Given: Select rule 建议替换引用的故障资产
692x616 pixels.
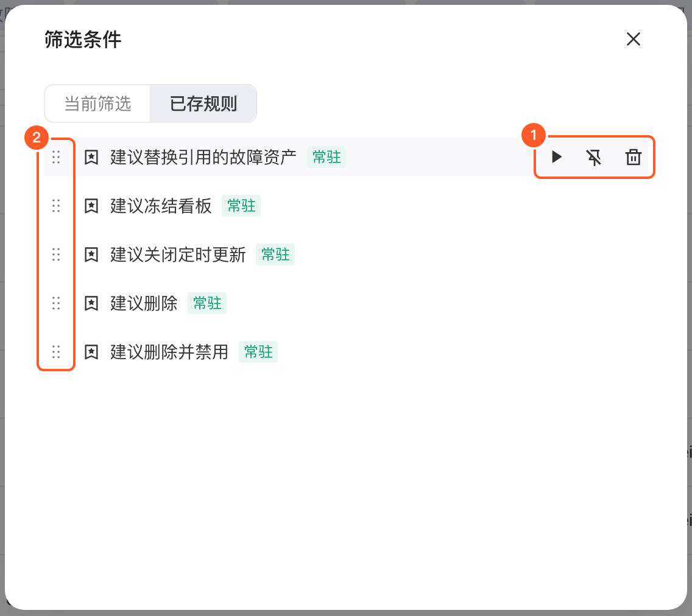Looking at the screenshot, I should coord(203,157).
